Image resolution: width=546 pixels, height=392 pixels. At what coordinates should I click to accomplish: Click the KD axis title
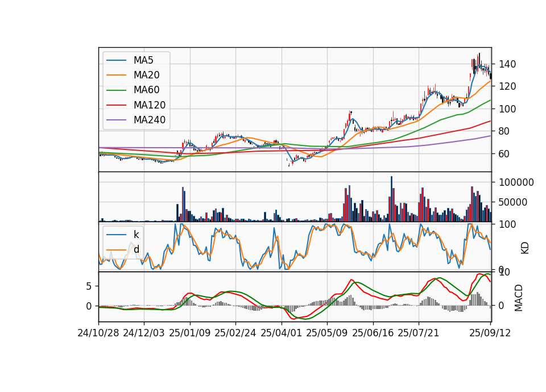[525, 248]
